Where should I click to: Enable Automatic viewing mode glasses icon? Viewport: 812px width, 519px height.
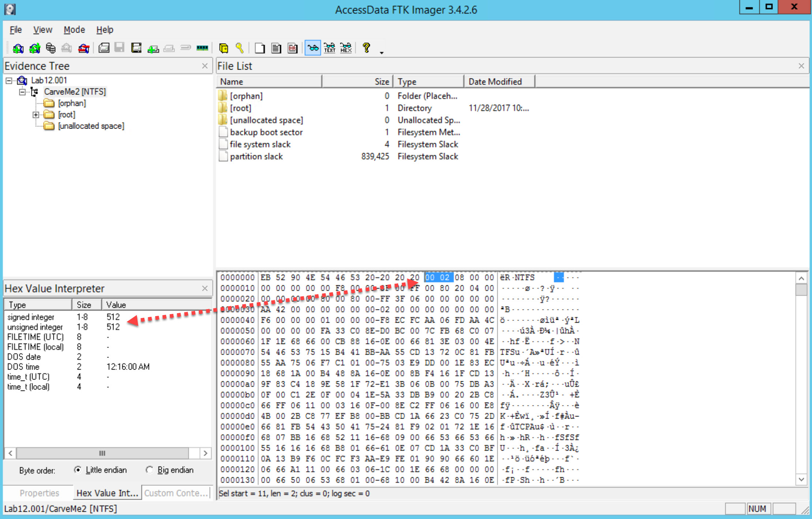312,48
